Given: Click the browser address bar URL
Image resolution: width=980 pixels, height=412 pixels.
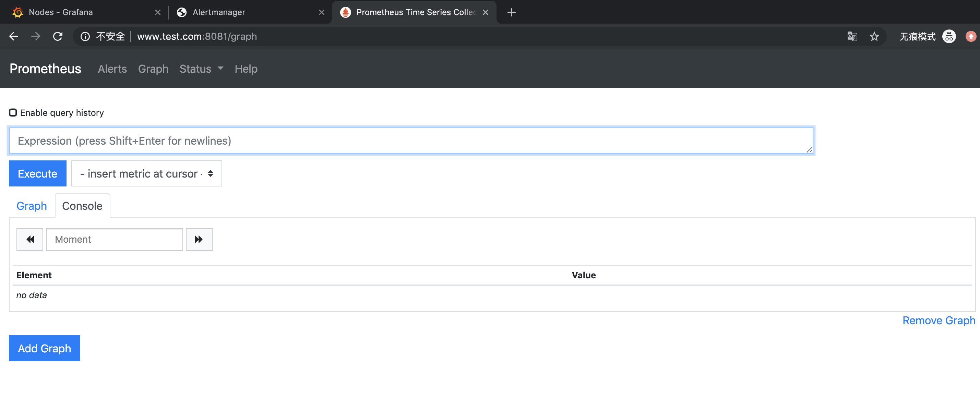Looking at the screenshot, I should [197, 37].
